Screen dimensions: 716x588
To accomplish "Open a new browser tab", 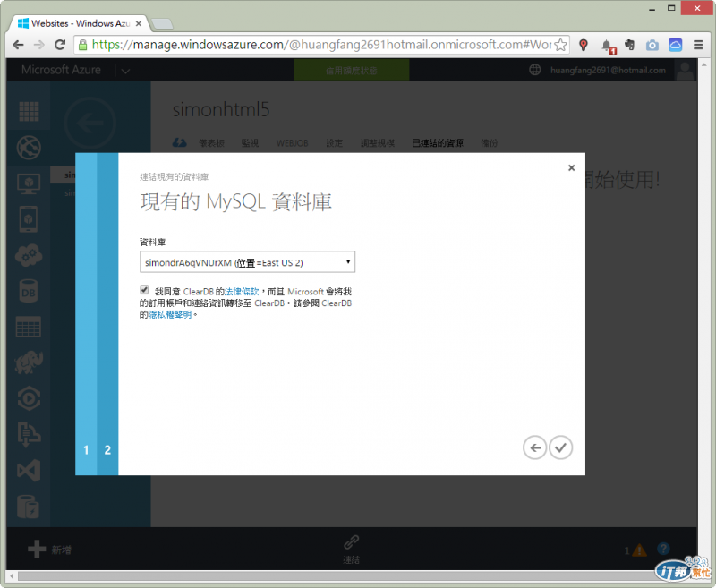I will [x=162, y=24].
